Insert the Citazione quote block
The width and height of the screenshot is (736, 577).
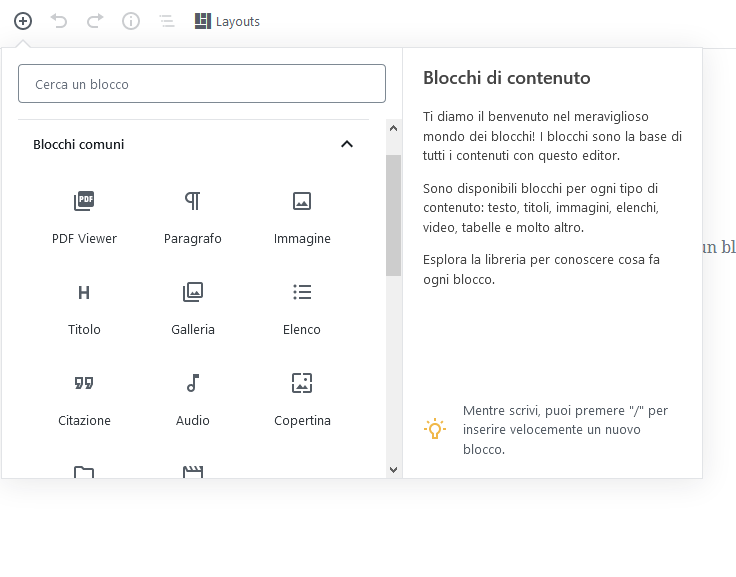(84, 396)
